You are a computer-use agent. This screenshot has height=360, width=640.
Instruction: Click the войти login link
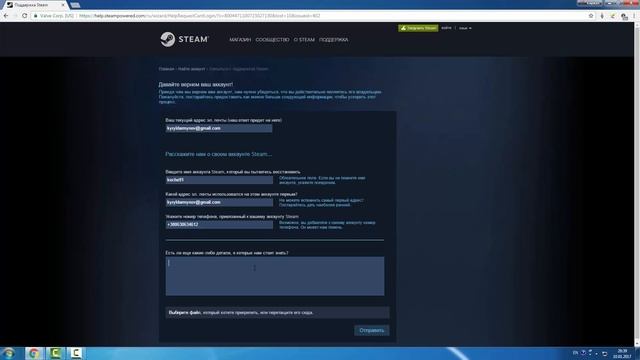(x=446, y=28)
